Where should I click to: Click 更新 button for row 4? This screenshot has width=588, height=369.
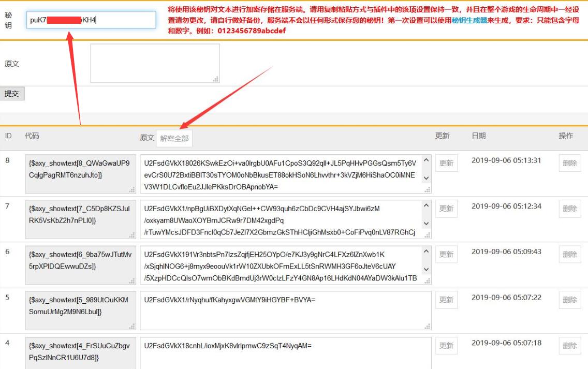click(446, 345)
